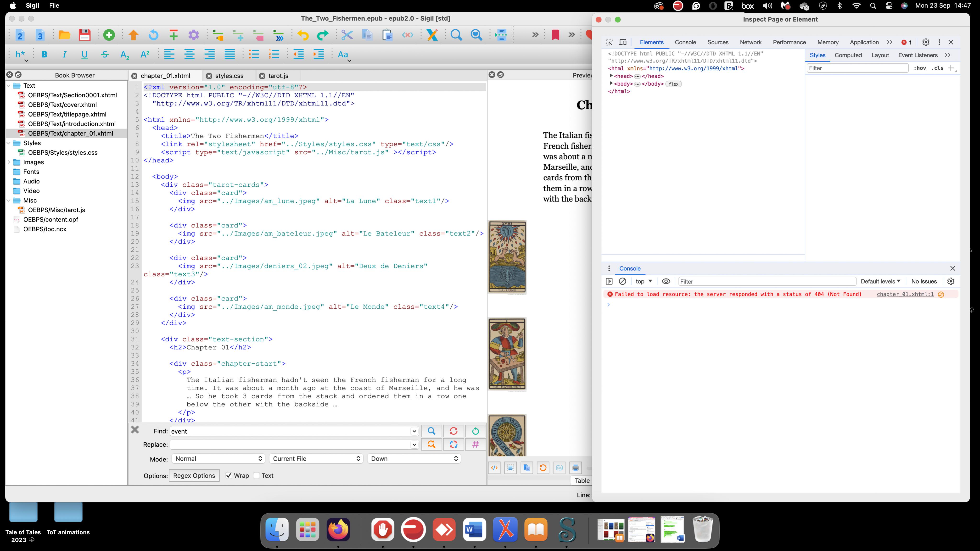
Task: Click the bulleted list icon
Action: coord(254,54)
